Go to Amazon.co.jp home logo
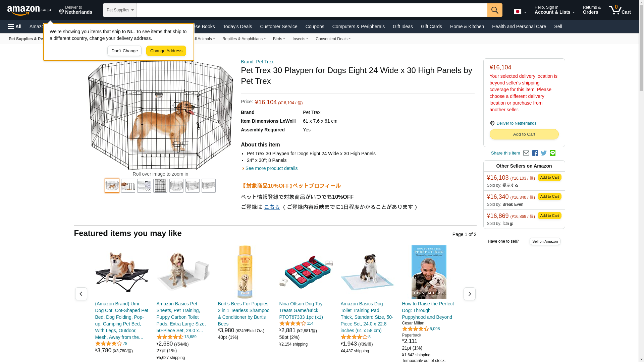This screenshot has width=644, height=362. [29, 10]
